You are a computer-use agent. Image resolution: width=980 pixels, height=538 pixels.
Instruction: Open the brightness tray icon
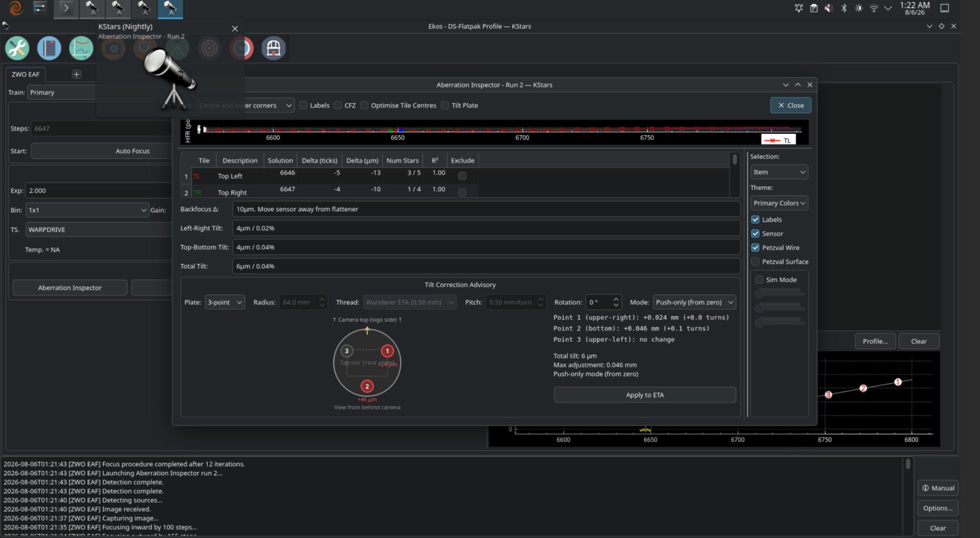(x=858, y=8)
